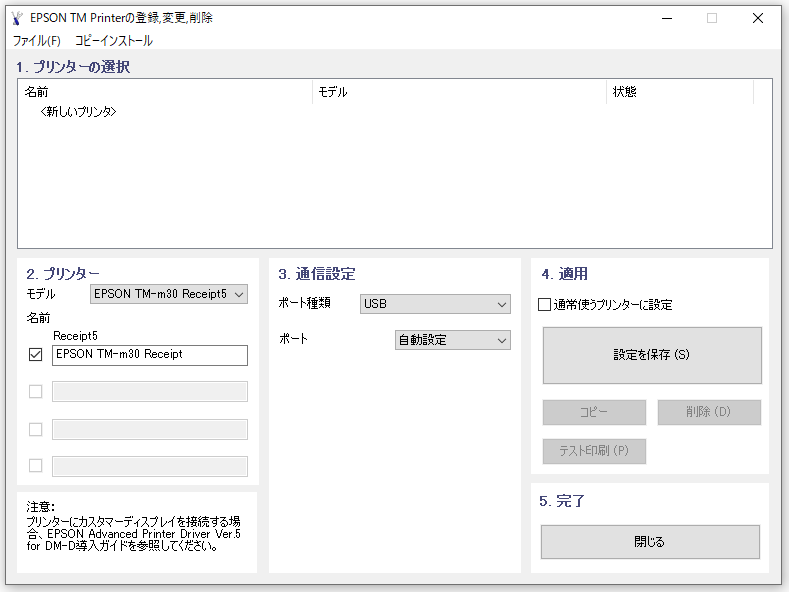Click the EPSON app icon in title bar

tap(17, 18)
